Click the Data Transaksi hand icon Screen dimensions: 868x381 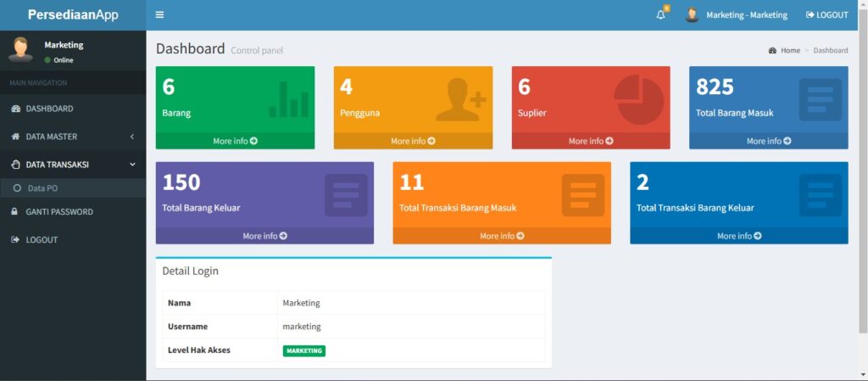[x=15, y=165]
